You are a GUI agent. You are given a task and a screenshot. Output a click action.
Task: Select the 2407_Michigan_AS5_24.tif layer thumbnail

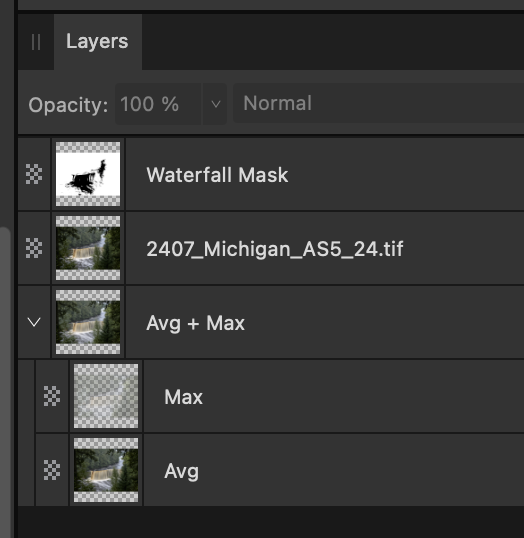point(88,248)
